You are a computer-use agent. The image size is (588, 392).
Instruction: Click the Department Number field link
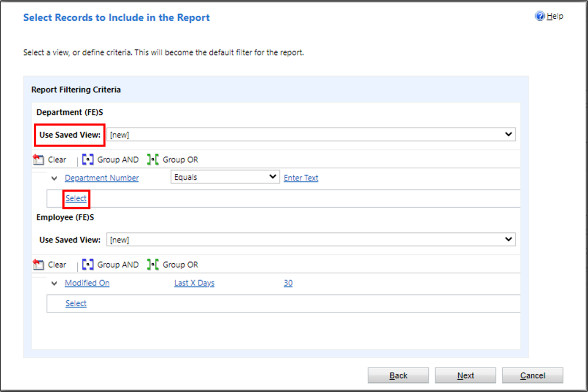pos(102,178)
